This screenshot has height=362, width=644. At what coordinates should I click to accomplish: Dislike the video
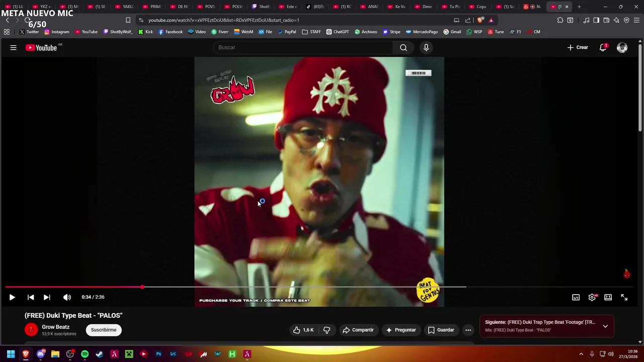(327, 330)
